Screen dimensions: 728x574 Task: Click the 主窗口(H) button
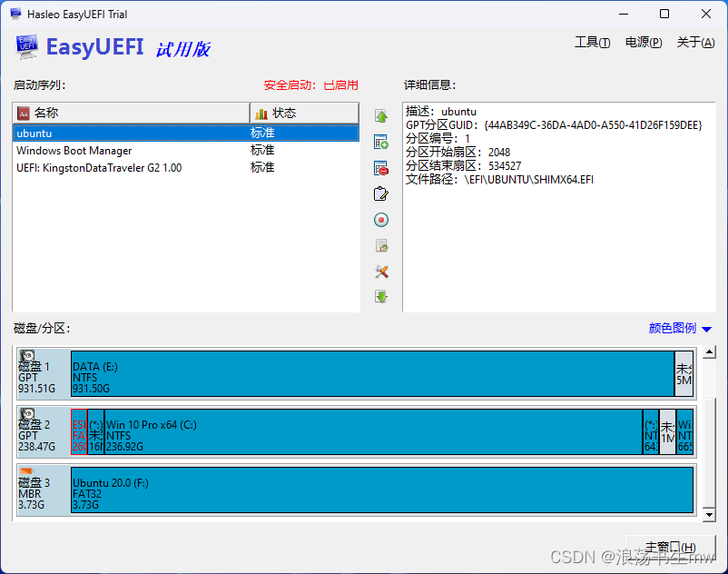[x=671, y=547]
